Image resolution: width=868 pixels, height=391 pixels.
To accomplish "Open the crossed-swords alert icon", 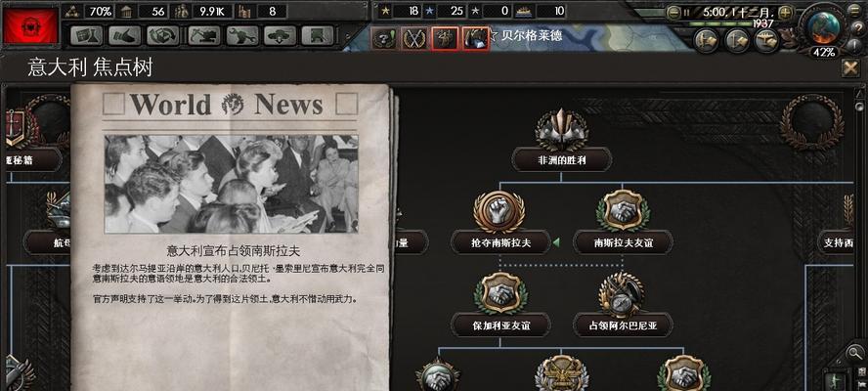I will 412,38.
